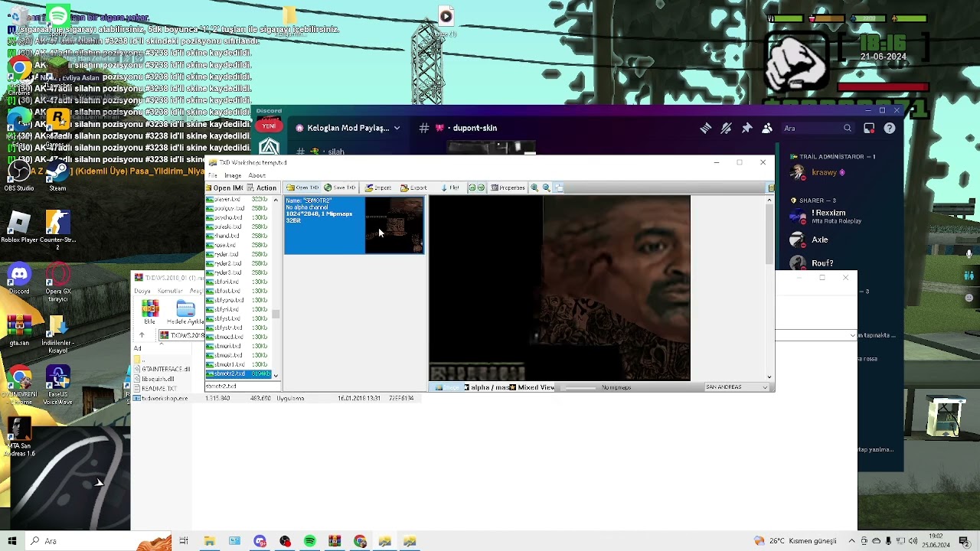Viewport: 980px width, 551px height.
Task: Open a TXD file with Open TXD
Action: [302, 187]
